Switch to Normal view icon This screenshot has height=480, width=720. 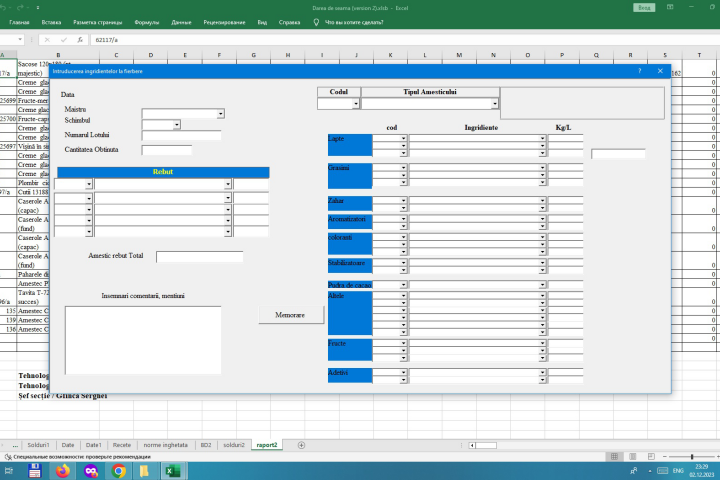[x=614, y=457]
